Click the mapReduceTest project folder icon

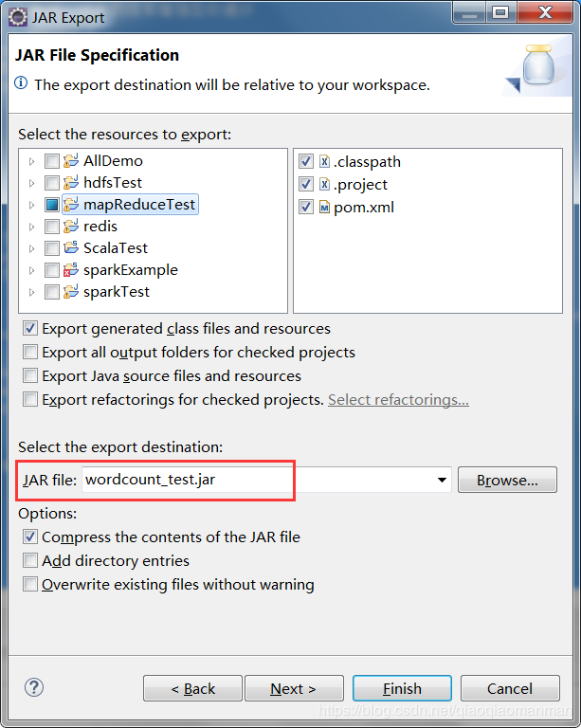pyautogui.click(x=71, y=205)
